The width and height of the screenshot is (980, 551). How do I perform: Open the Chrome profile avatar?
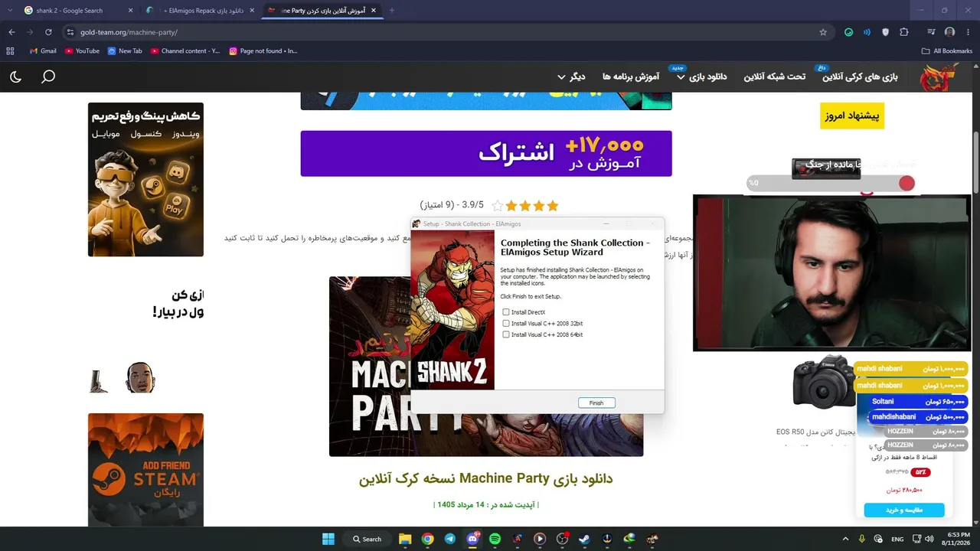(x=949, y=32)
